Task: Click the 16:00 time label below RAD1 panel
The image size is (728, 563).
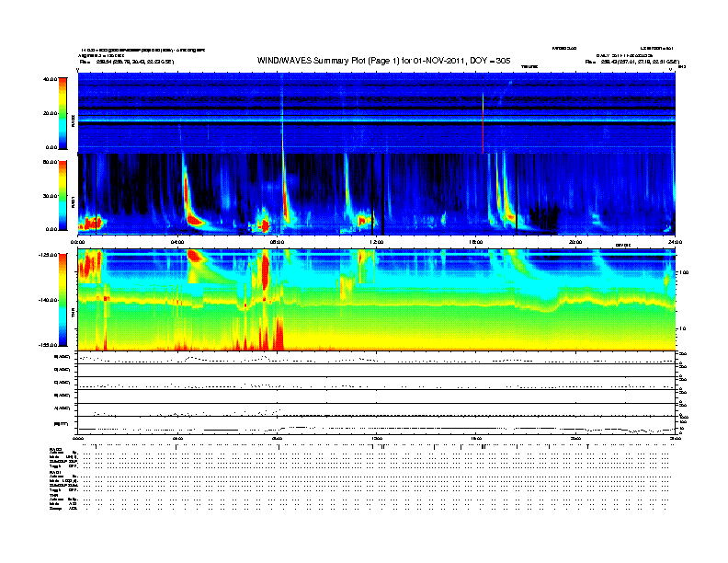Action: (476, 242)
